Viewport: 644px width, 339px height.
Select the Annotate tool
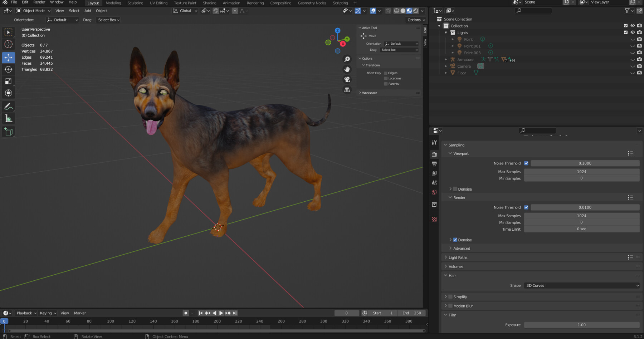click(9, 106)
